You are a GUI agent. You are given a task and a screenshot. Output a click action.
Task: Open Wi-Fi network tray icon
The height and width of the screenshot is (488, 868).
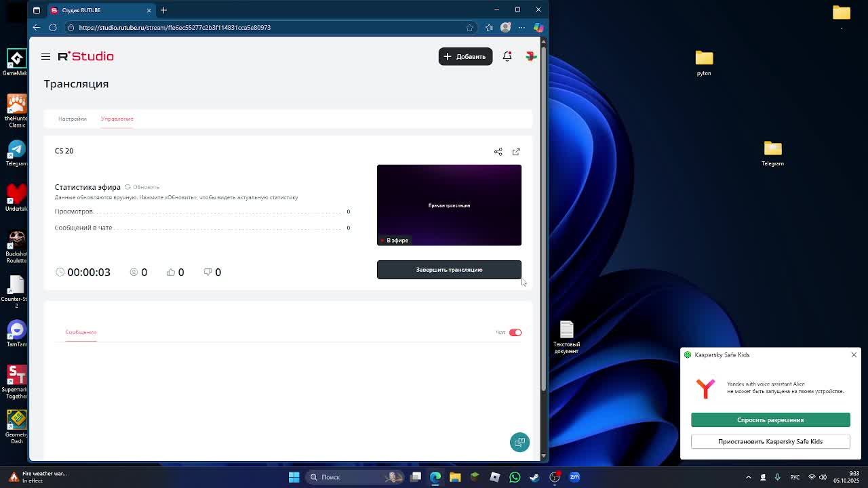pos(812,477)
